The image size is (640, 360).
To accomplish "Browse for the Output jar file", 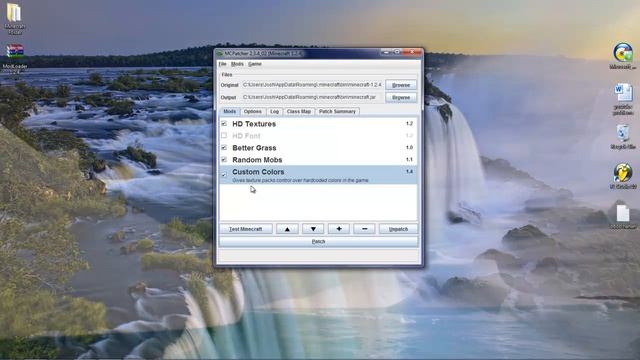I will click(x=401, y=98).
